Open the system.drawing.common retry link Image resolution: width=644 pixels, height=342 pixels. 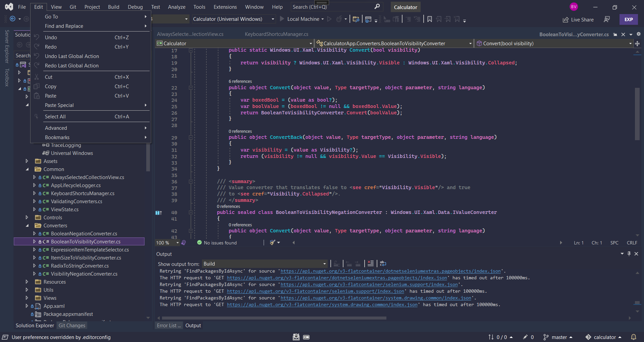pyautogui.click(x=376, y=298)
